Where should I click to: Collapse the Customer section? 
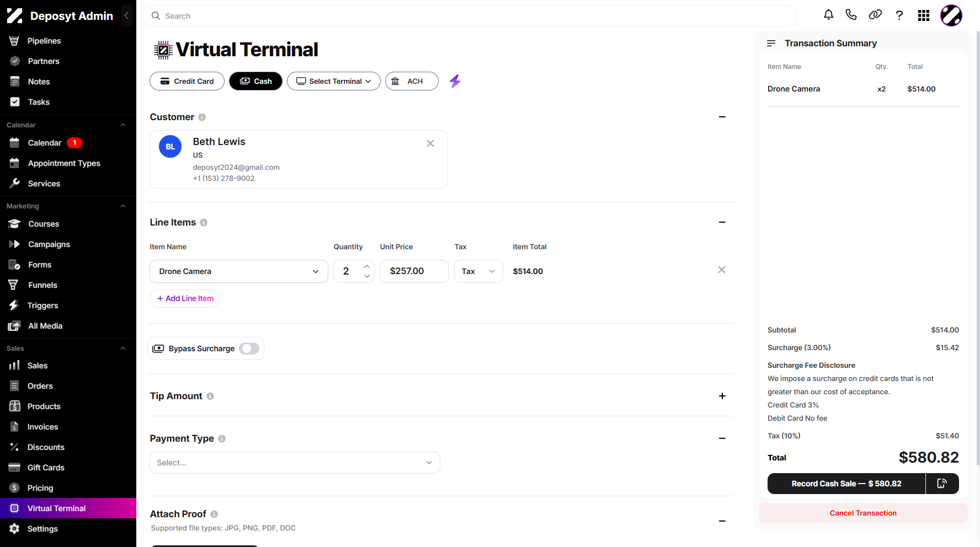pos(722,117)
